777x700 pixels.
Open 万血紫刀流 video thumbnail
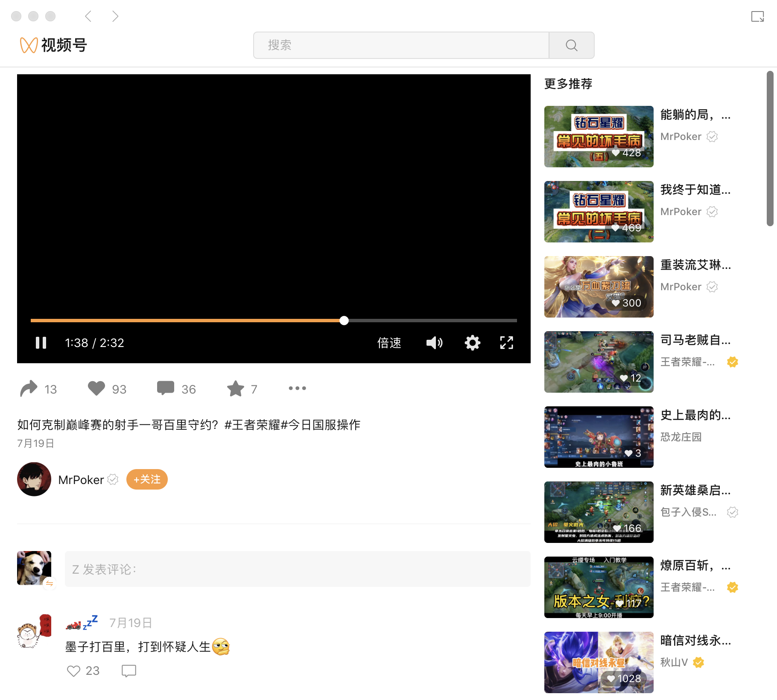coord(599,287)
